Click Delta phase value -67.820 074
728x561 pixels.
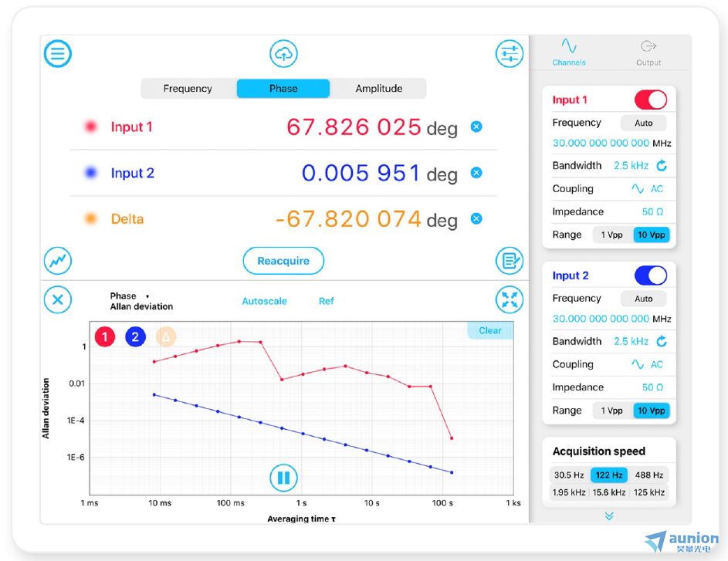click(348, 219)
